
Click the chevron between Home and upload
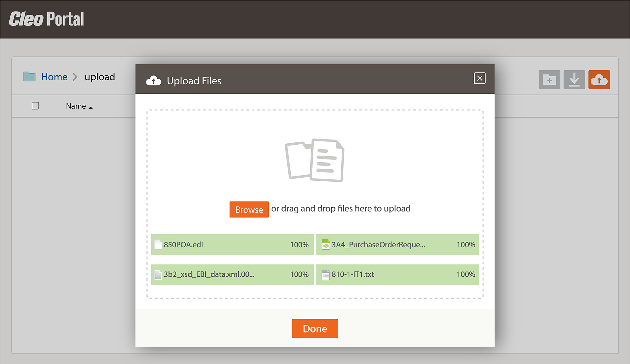pyautogui.click(x=75, y=77)
